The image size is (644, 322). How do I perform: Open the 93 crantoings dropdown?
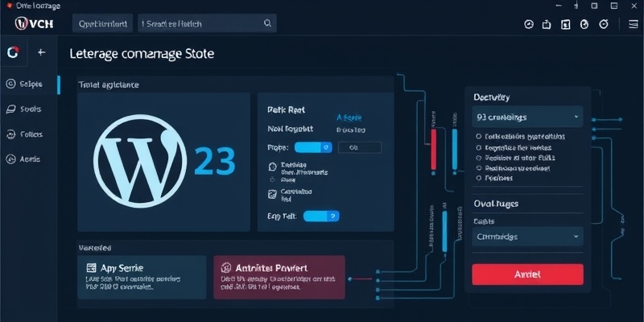click(x=527, y=118)
